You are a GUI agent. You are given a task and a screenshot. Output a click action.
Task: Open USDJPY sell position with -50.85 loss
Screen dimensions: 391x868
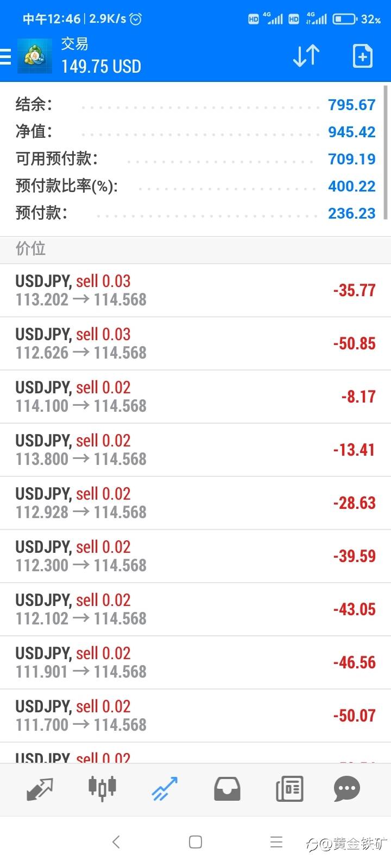pyautogui.click(x=195, y=343)
